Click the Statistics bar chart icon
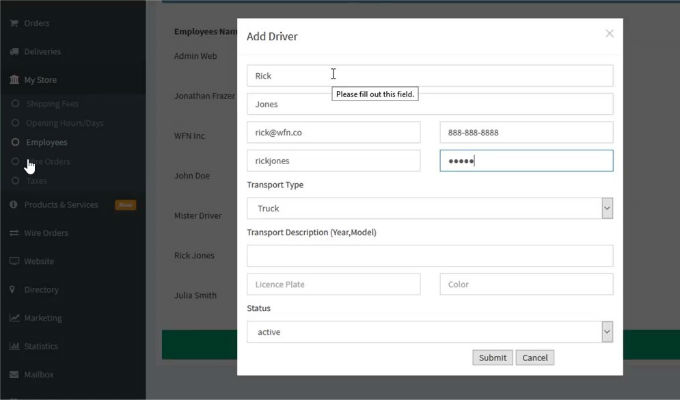Screen dimensions: 680x400 tap(14, 346)
